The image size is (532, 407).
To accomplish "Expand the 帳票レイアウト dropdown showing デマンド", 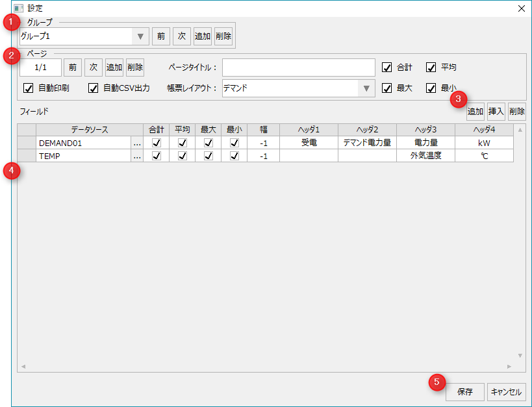I will pyautogui.click(x=366, y=88).
